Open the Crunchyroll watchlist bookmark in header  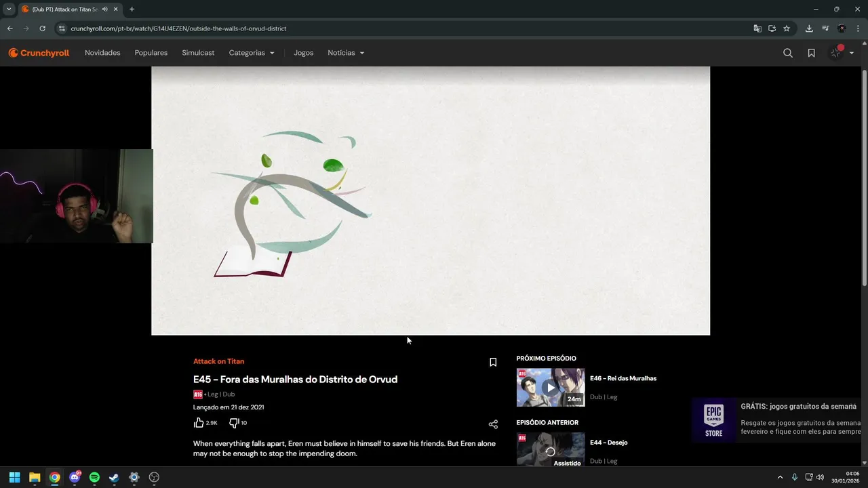811,53
